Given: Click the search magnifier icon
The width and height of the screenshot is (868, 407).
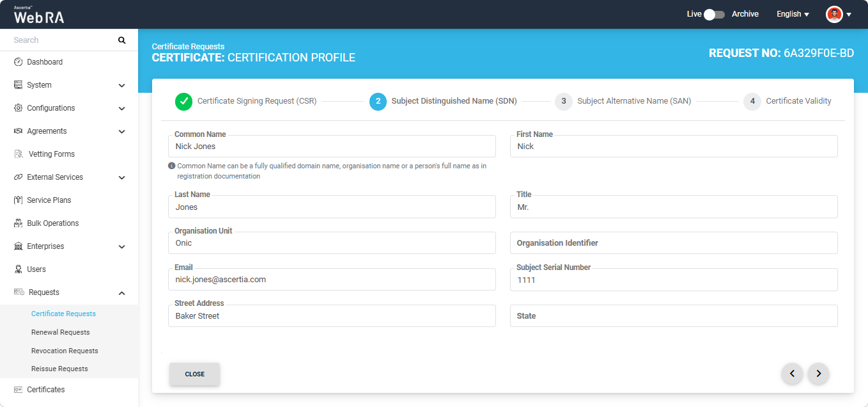Looking at the screenshot, I should coord(122,40).
